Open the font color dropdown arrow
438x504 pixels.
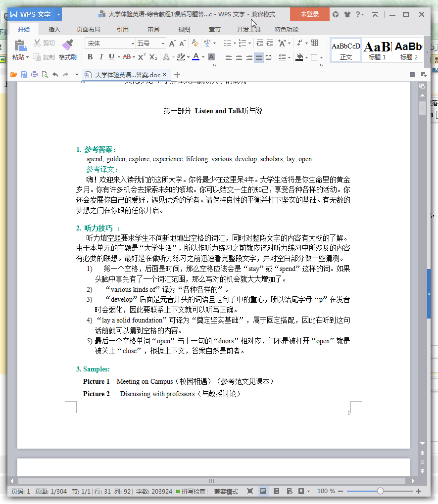(x=203, y=57)
